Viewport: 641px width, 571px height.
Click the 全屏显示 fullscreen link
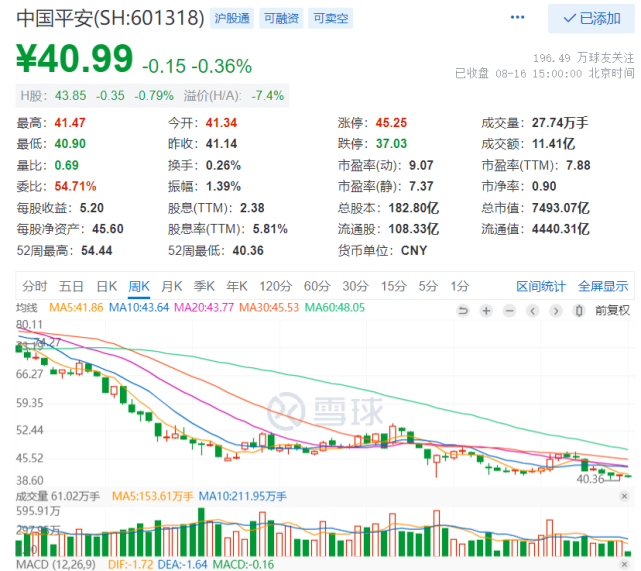tap(603, 286)
